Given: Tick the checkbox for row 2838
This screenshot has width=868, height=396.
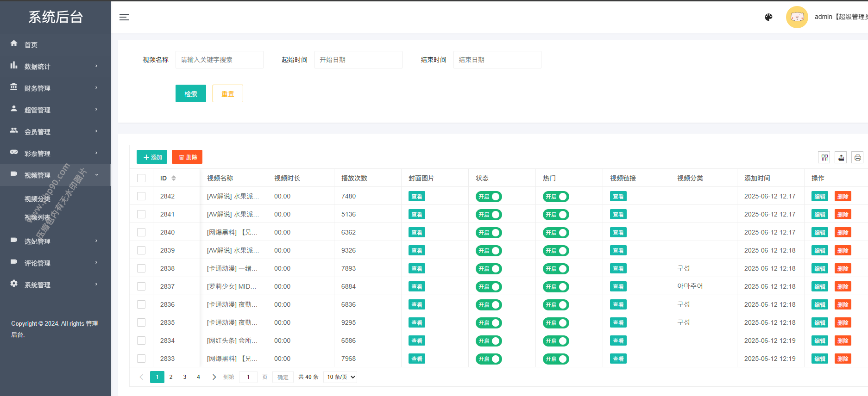Looking at the screenshot, I should click(x=141, y=268).
